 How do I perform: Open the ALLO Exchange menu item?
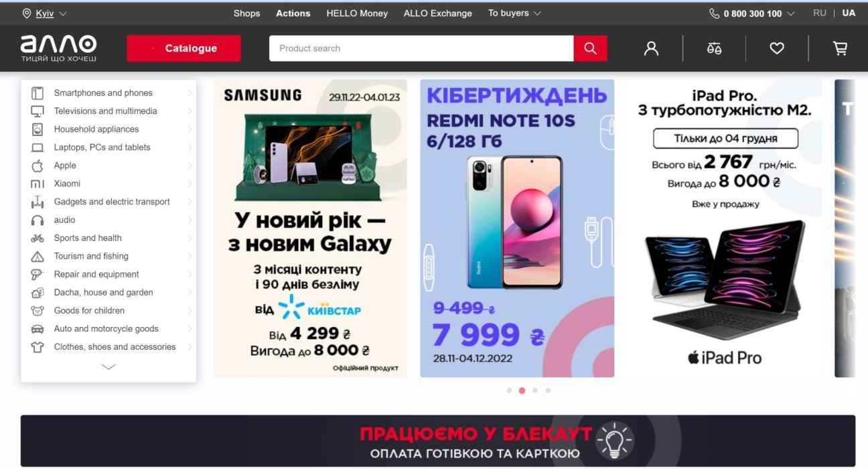[x=438, y=13]
